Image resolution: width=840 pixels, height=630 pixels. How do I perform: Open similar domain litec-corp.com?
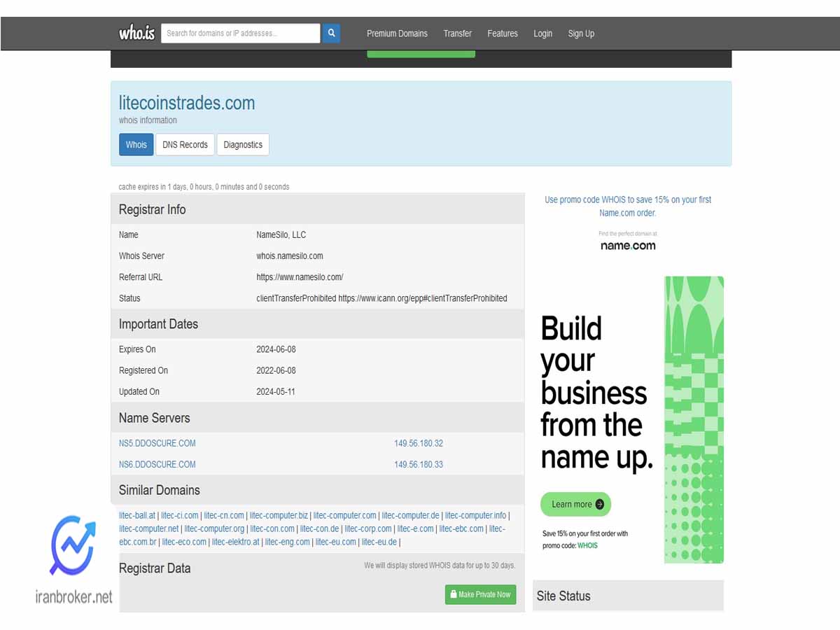368,528
